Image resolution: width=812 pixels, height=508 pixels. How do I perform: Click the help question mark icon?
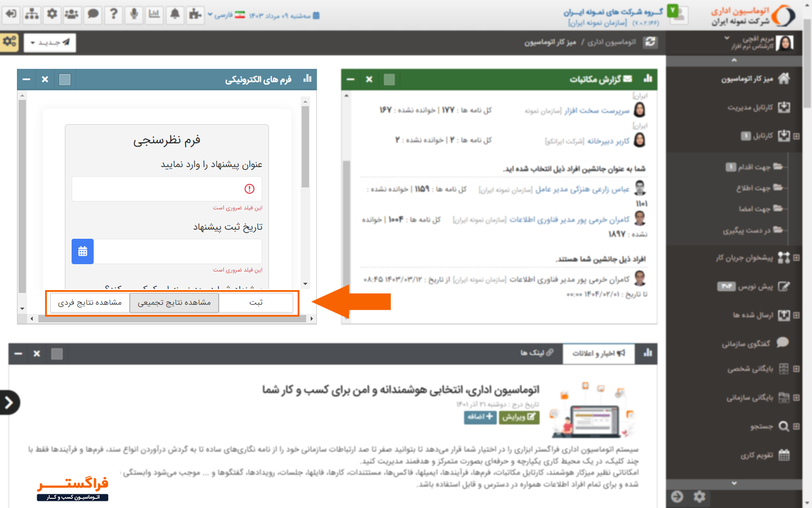click(113, 15)
